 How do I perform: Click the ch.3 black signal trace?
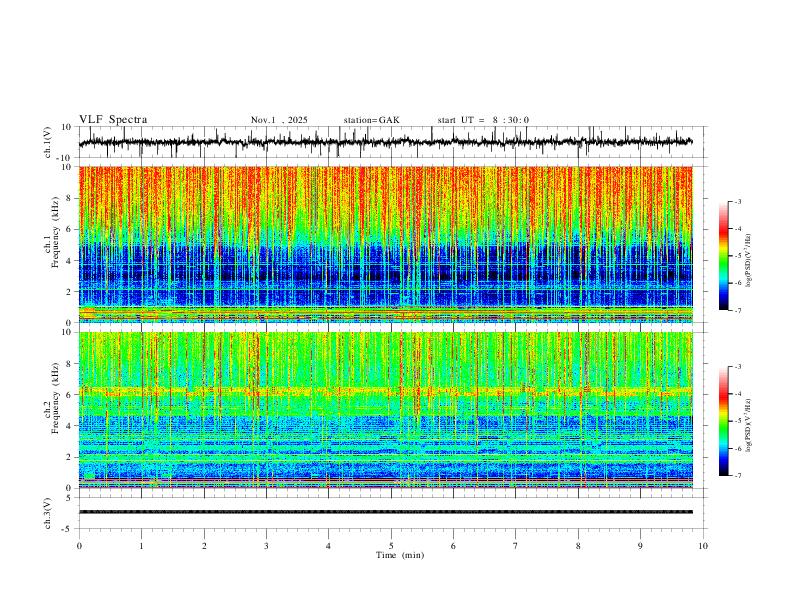[385, 512]
